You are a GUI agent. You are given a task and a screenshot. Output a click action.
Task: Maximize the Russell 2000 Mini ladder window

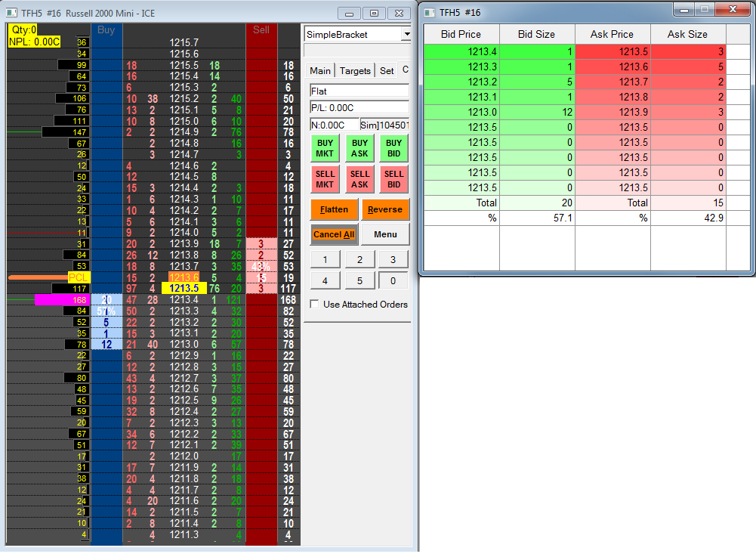coord(374,13)
